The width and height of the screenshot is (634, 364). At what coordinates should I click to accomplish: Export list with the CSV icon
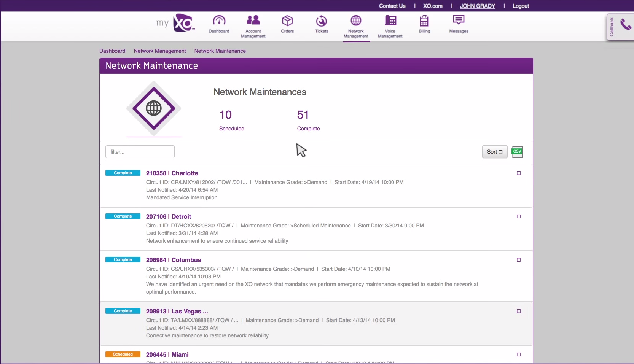coord(517,152)
